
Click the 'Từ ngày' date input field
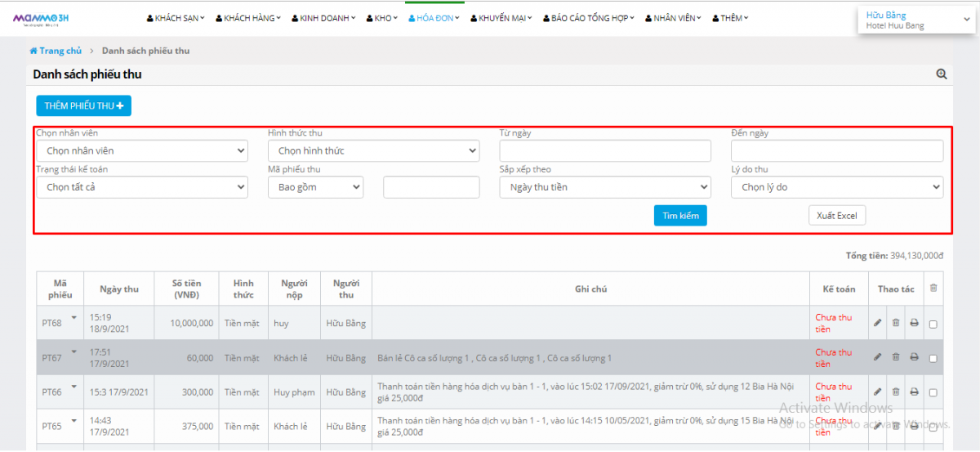[605, 151]
